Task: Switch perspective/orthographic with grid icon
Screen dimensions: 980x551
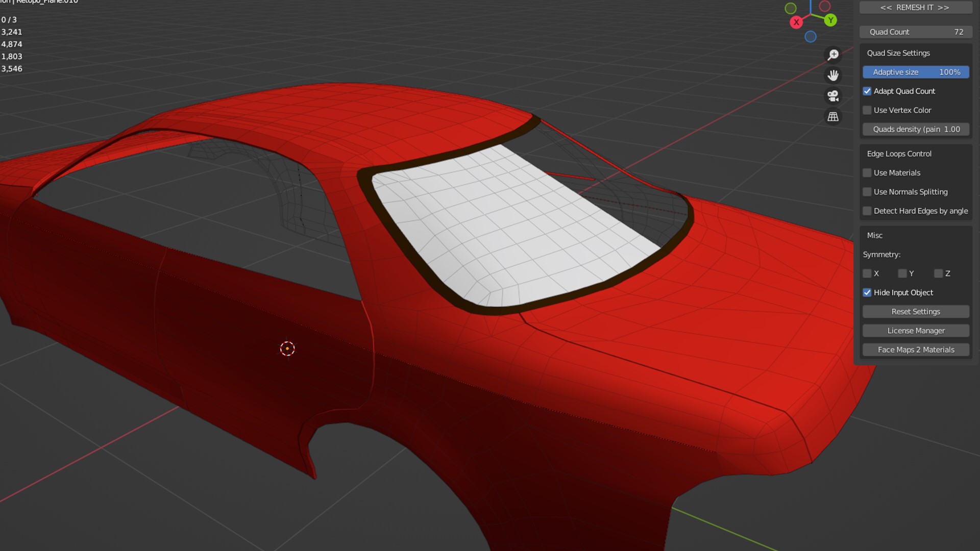Action: coord(833,117)
